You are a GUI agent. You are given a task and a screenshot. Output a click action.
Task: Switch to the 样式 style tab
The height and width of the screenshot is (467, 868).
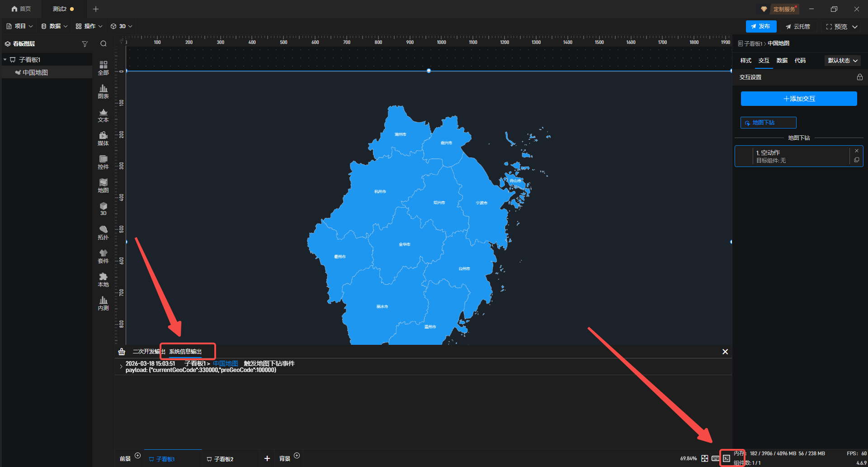click(x=745, y=61)
